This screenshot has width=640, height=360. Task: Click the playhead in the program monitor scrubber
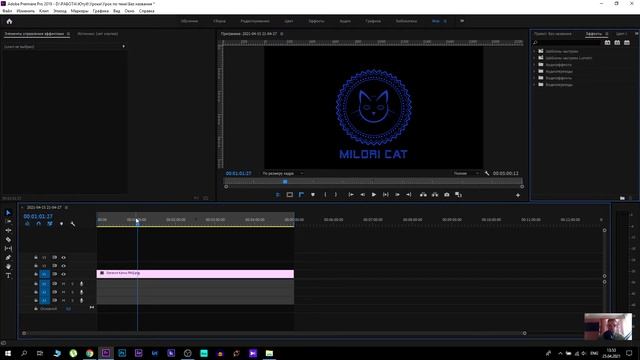click(x=285, y=182)
